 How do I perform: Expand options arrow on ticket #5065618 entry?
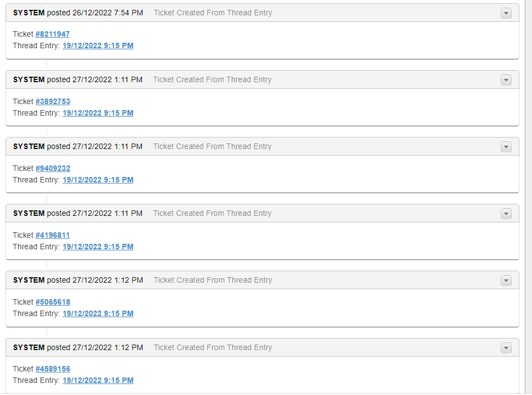[x=506, y=280]
